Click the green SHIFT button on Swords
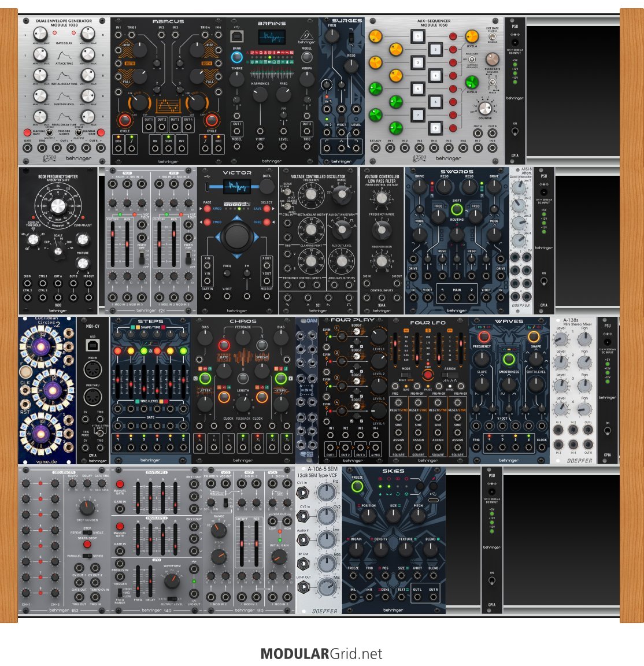 coord(457,209)
